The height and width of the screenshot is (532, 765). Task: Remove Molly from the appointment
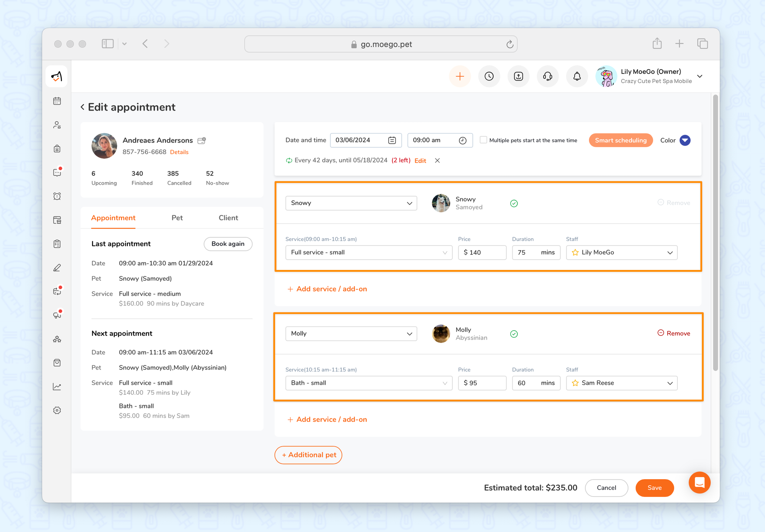[x=674, y=333]
